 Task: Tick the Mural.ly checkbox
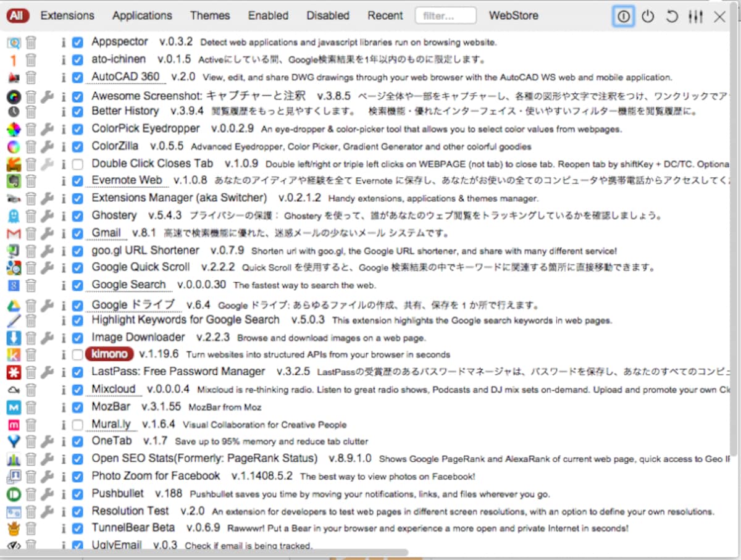click(77, 425)
